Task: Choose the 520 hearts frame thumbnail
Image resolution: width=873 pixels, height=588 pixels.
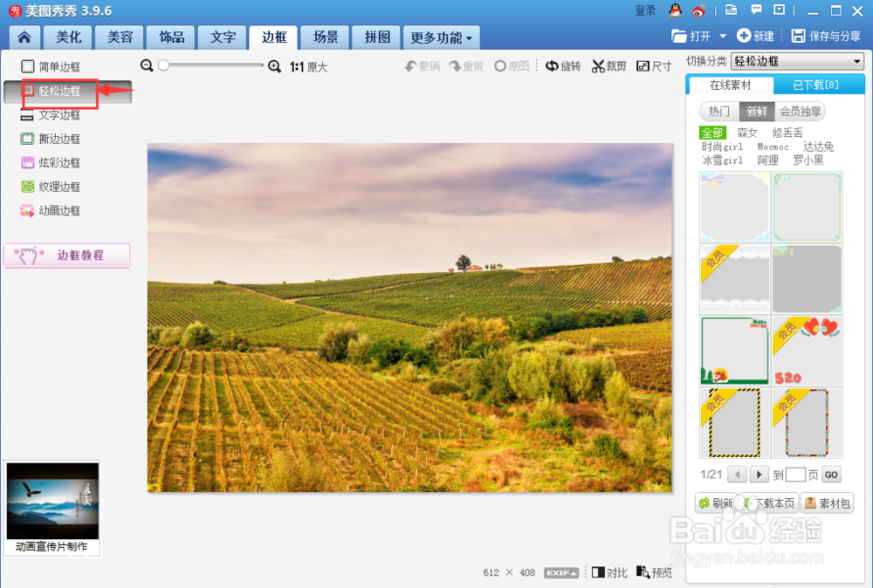Action: (807, 351)
